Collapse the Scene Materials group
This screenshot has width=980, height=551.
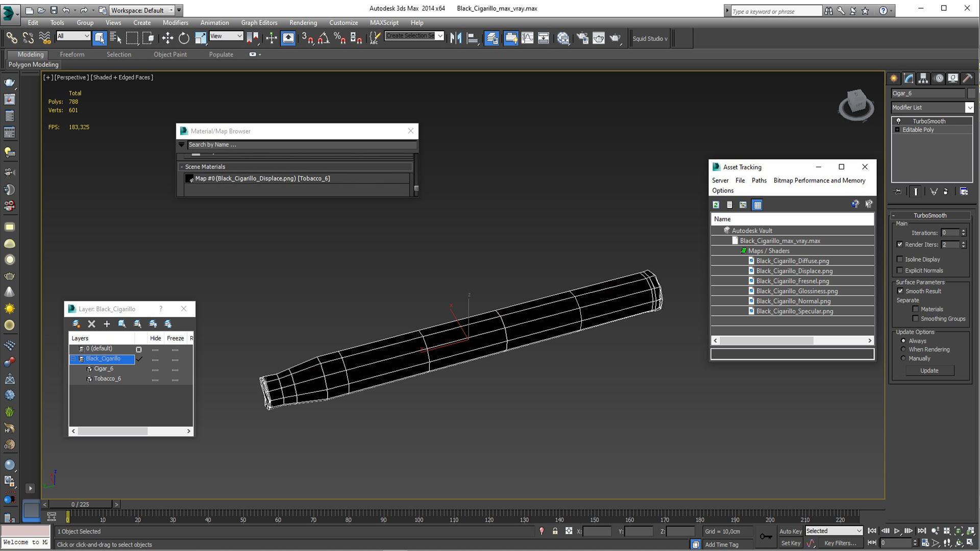[x=182, y=167]
